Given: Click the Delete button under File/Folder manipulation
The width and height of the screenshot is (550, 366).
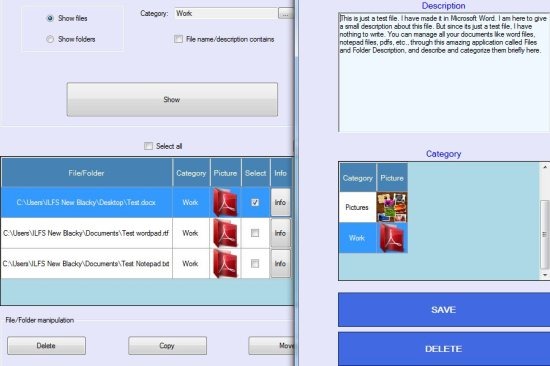Looking at the screenshot, I should 46,346.
